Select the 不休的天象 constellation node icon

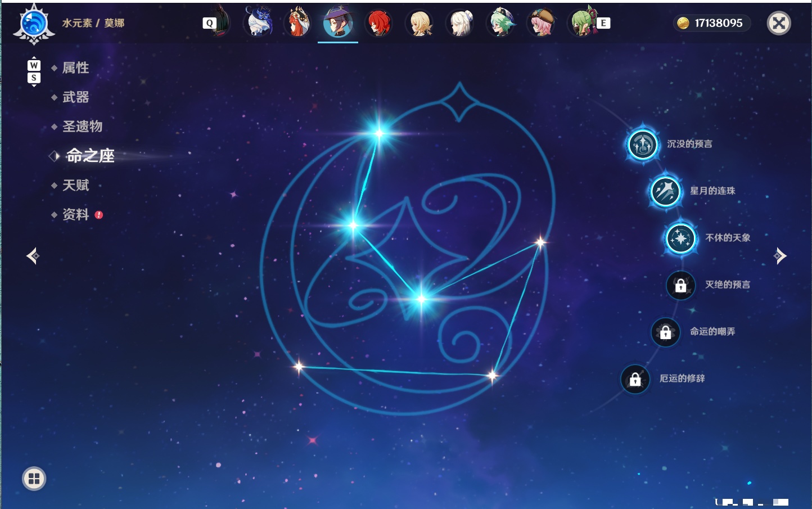681,238
